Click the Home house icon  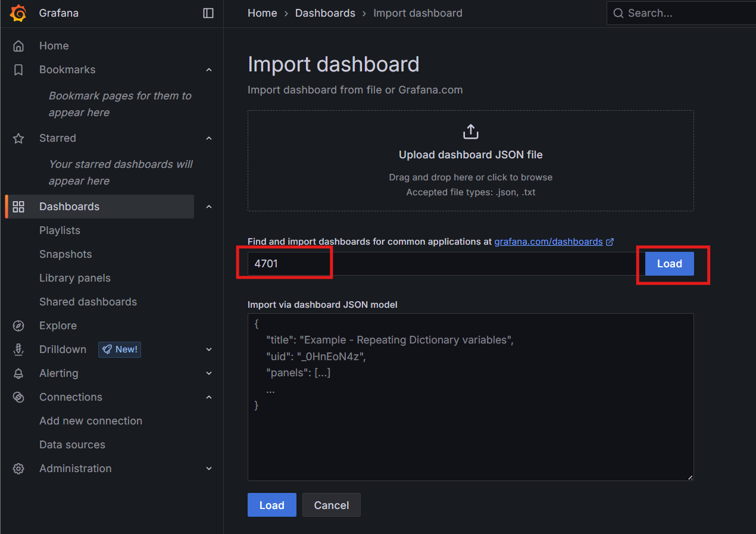(x=18, y=46)
